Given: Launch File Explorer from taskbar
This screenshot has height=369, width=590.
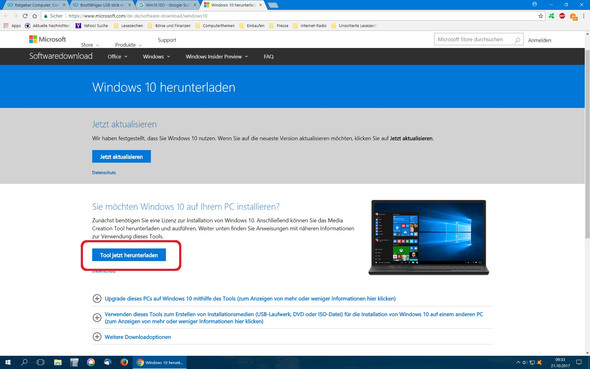Looking at the screenshot, I should 58,362.
